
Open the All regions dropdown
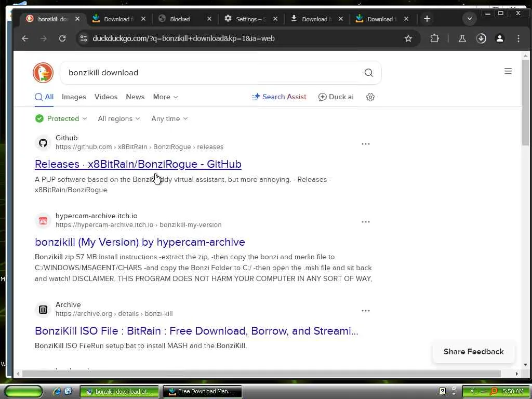point(119,119)
